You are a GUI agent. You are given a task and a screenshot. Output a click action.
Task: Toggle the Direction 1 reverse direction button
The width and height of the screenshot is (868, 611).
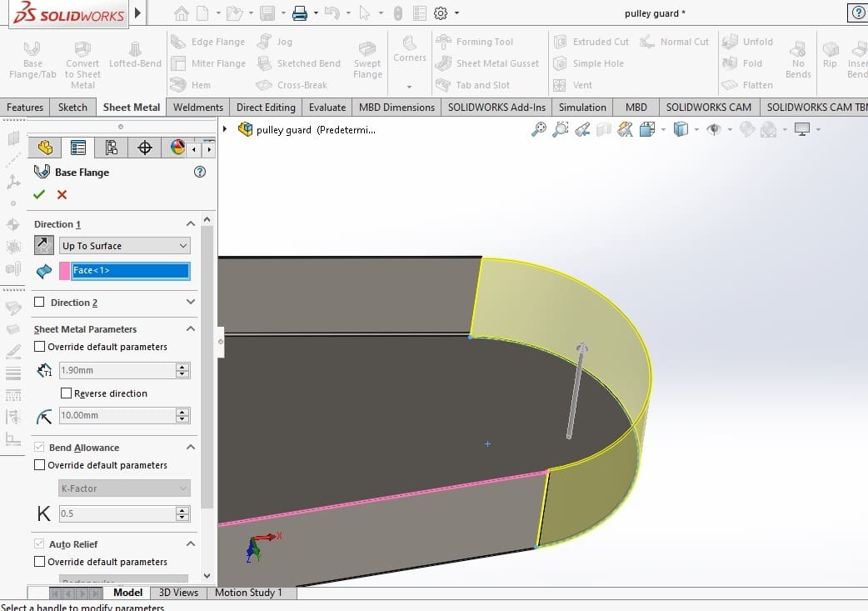(x=43, y=245)
